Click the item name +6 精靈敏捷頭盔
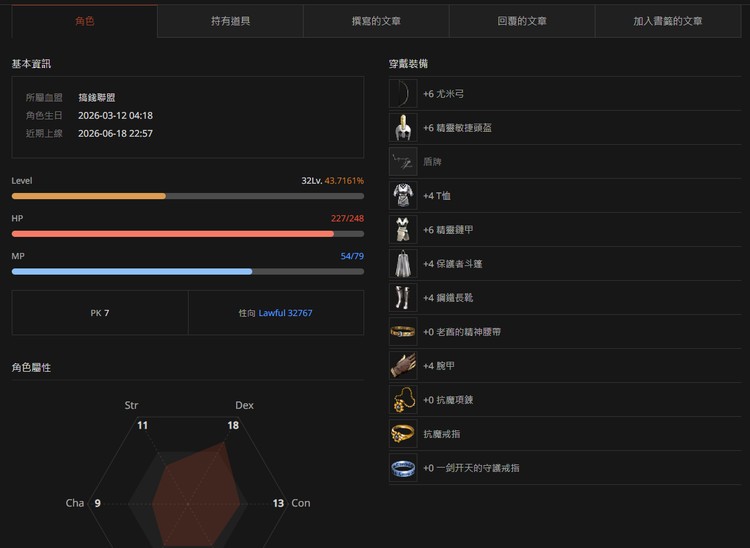This screenshot has width=750, height=548. click(x=457, y=128)
